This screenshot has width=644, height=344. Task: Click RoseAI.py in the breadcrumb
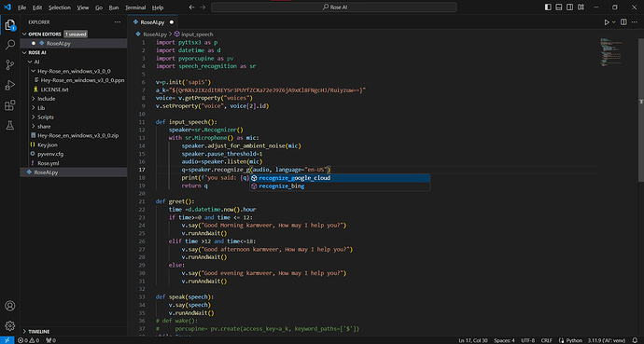(155, 34)
